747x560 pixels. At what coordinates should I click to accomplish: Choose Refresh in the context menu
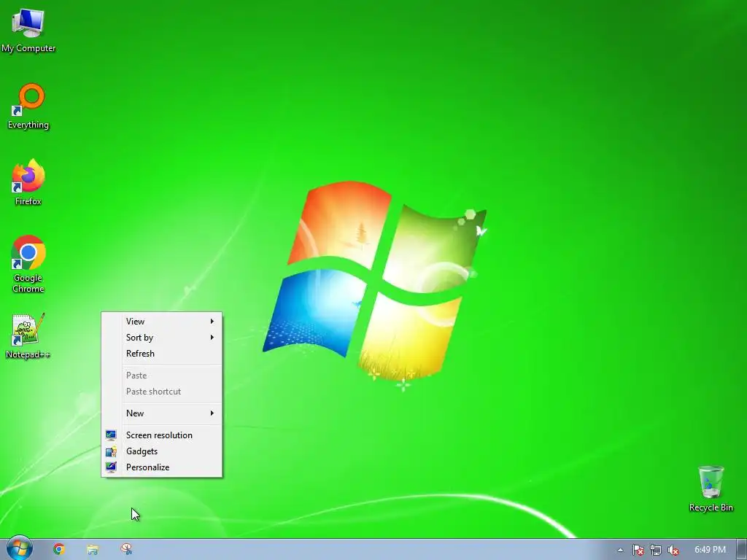point(161,354)
